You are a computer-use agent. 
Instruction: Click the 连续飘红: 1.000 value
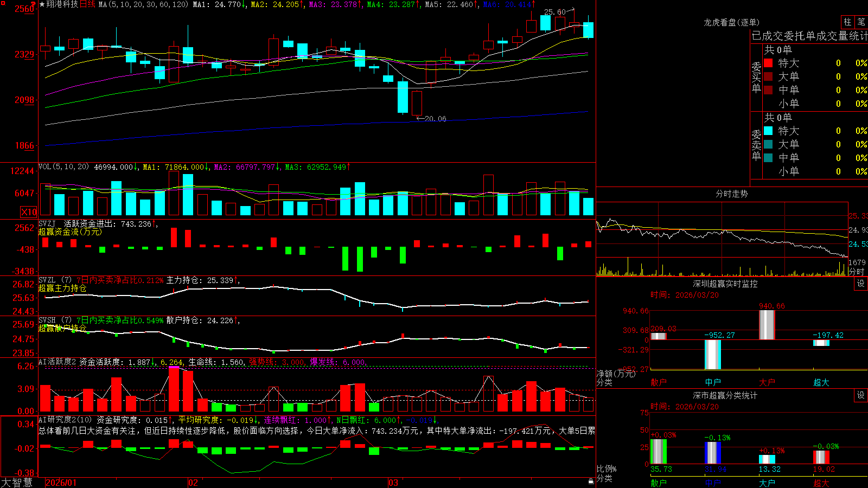point(296,420)
